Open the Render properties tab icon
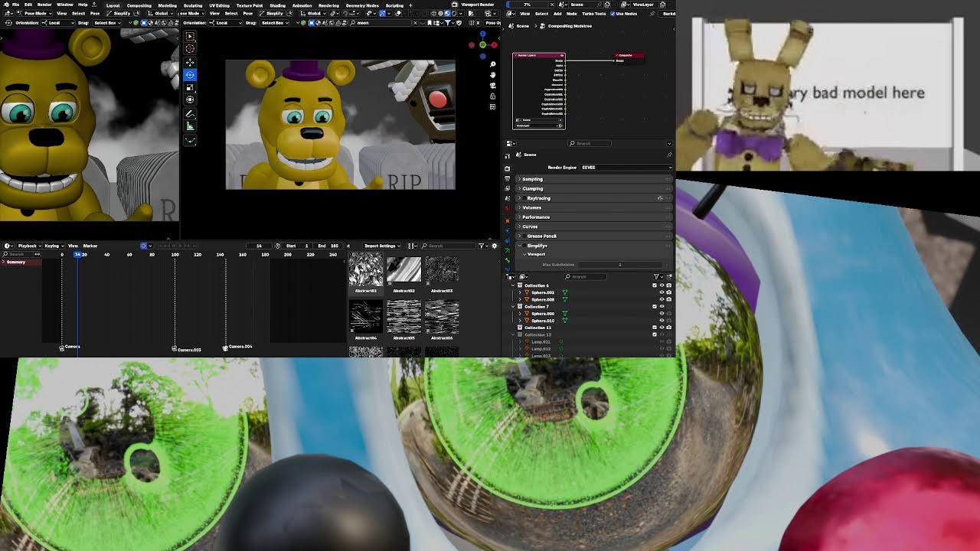980x551 pixels. point(507,168)
